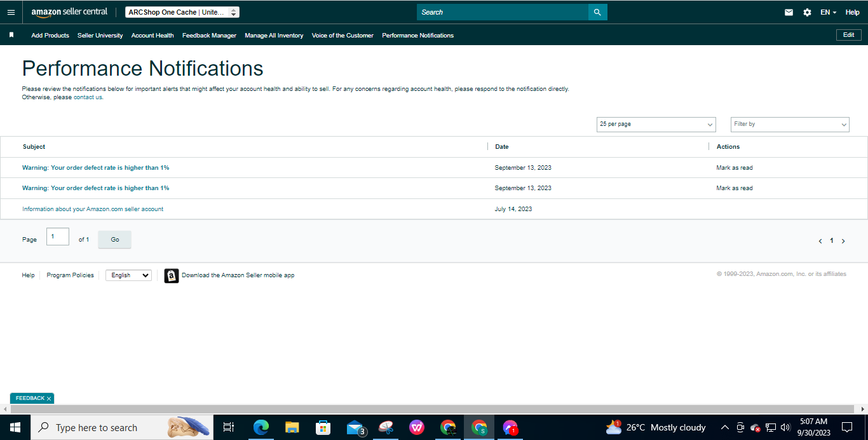Open the EN language dropdown
Viewport: 868px width, 440px height.
point(828,12)
